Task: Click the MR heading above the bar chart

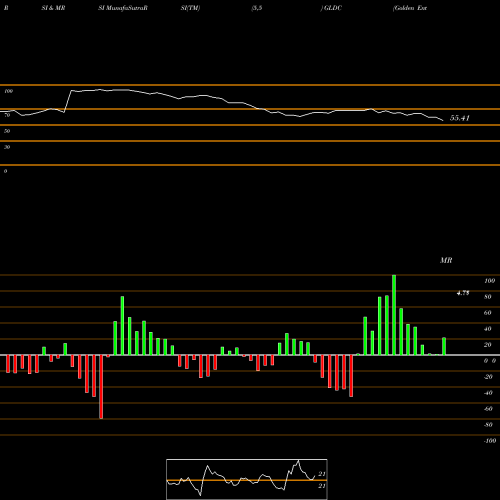Action: coord(446,260)
